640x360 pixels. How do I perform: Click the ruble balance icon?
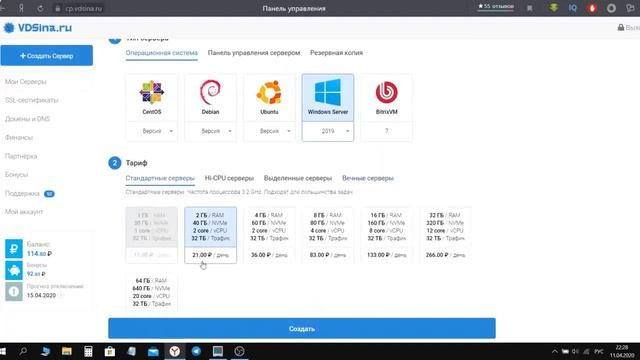pos(14,248)
